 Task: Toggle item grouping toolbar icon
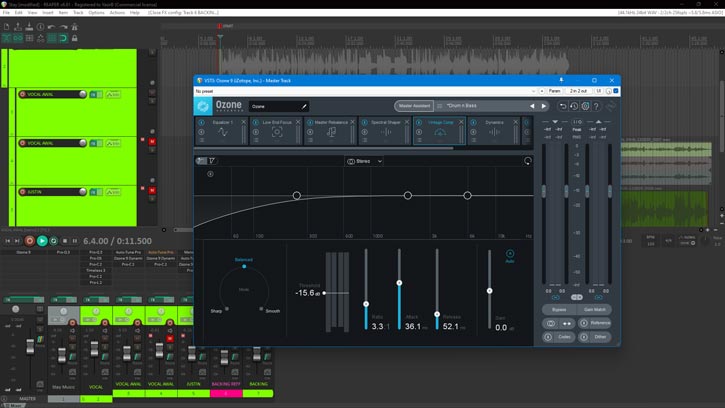(x=18, y=38)
